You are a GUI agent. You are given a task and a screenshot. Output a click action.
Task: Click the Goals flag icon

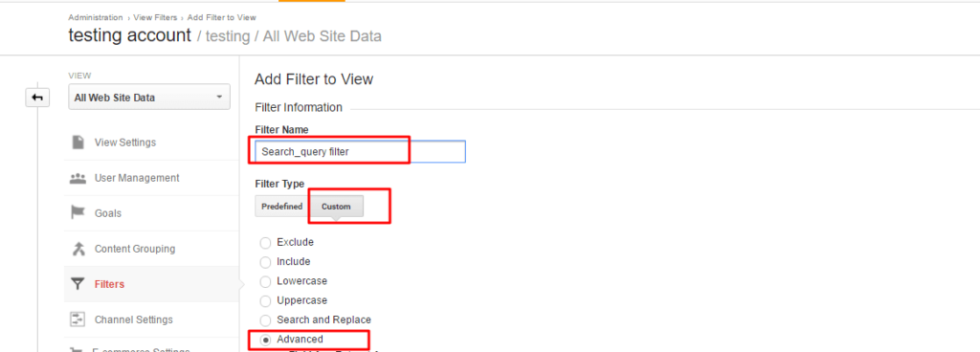(x=78, y=213)
